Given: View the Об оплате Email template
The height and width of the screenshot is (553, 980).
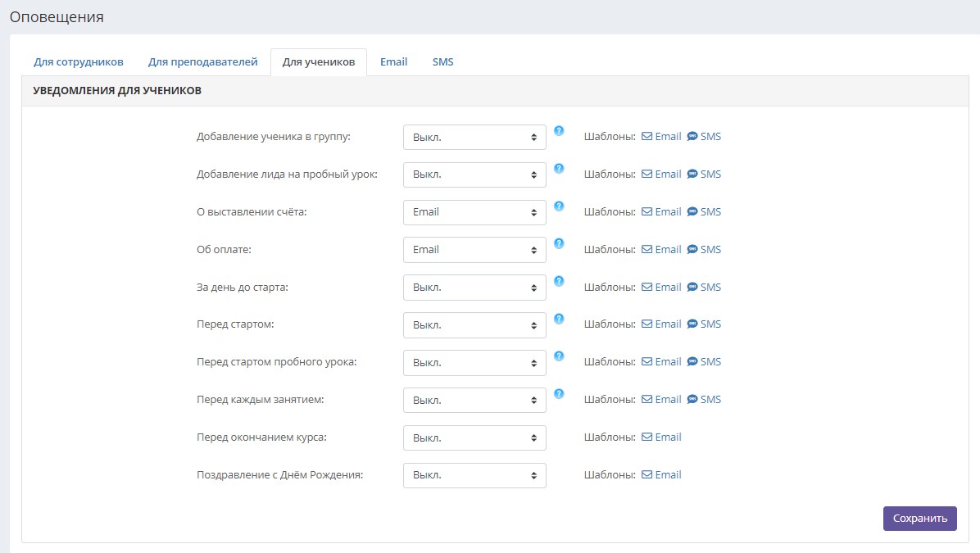Looking at the screenshot, I should [661, 249].
